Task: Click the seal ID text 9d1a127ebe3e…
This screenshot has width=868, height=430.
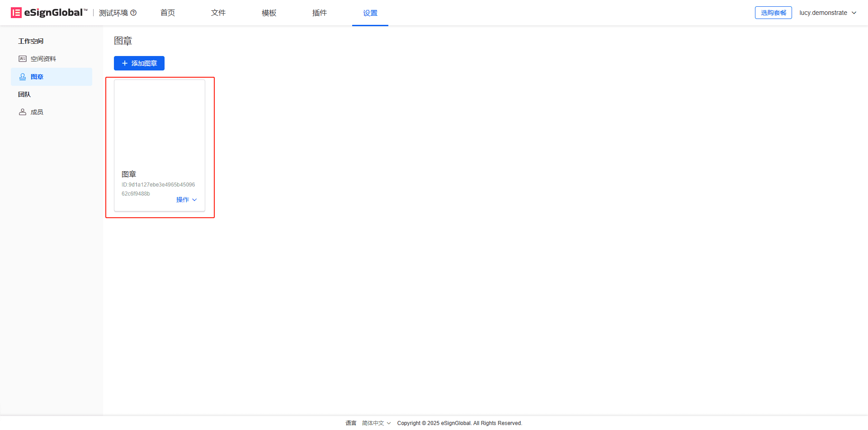Action: click(158, 189)
